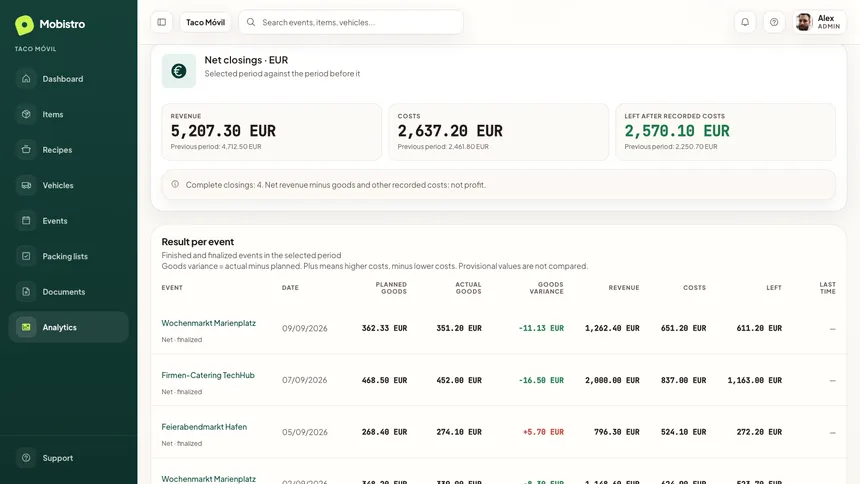Open the Events section

pyautogui.click(x=69, y=221)
